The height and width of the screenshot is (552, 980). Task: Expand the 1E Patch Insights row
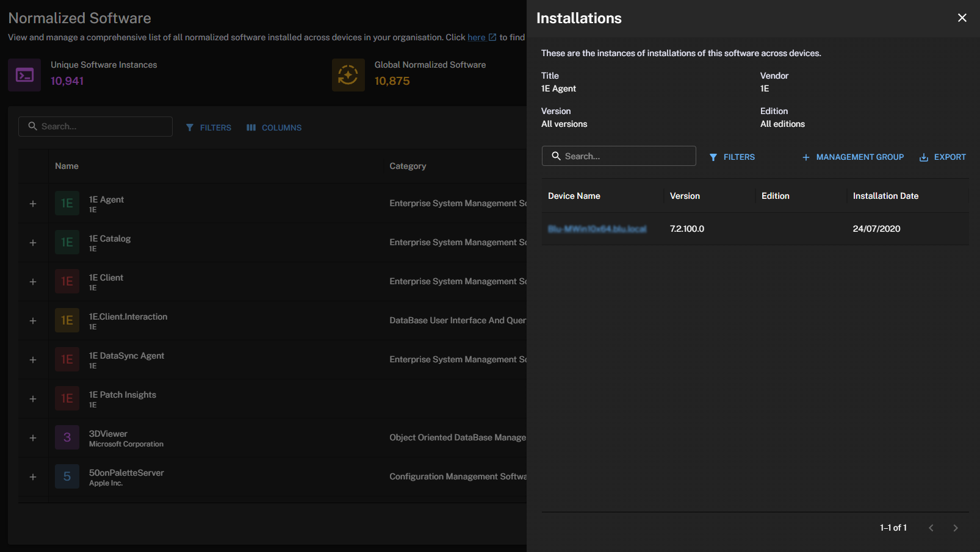(x=33, y=399)
